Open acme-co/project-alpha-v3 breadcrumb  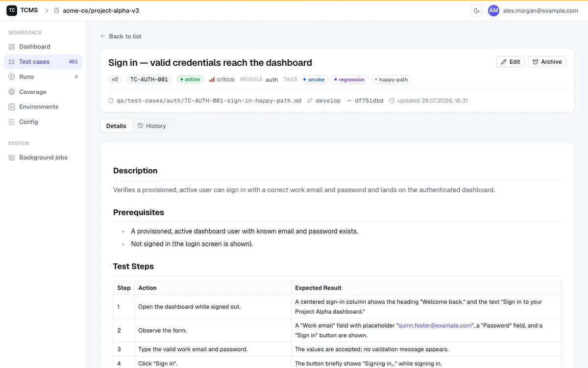coord(100,10)
